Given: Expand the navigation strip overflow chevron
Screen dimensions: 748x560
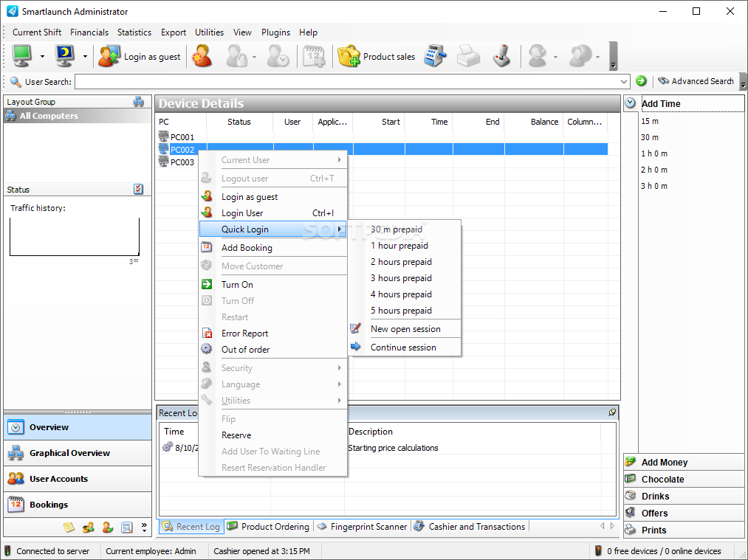Looking at the screenshot, I should click(144, 527).
